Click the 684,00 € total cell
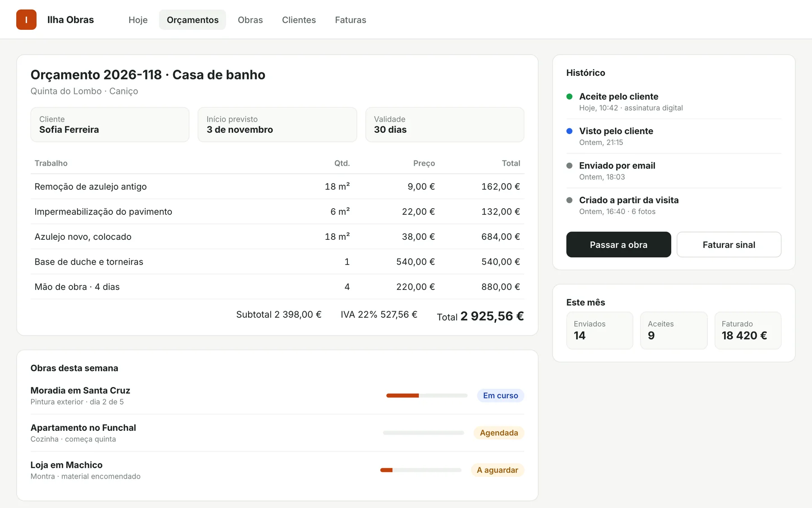Image resolution: width=812 pixels, height=508 pixels. click(x=501, y=237)
